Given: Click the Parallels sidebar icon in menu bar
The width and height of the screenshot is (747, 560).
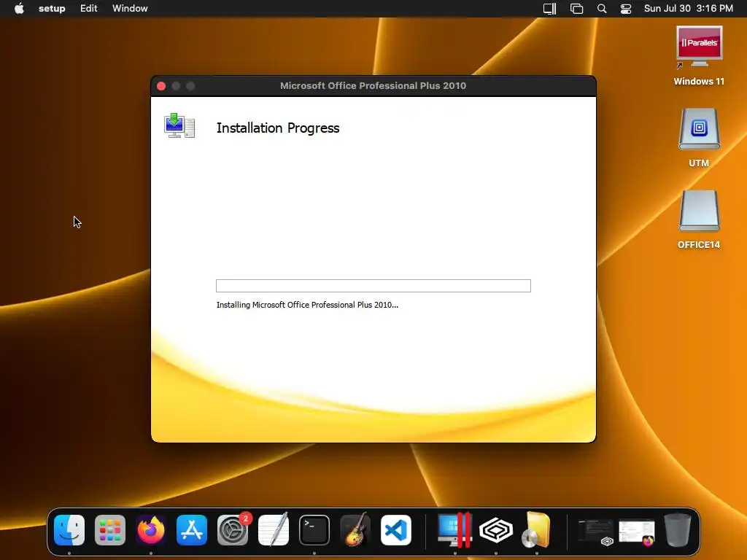Looking at the screenshot, I should click(550, 9).
